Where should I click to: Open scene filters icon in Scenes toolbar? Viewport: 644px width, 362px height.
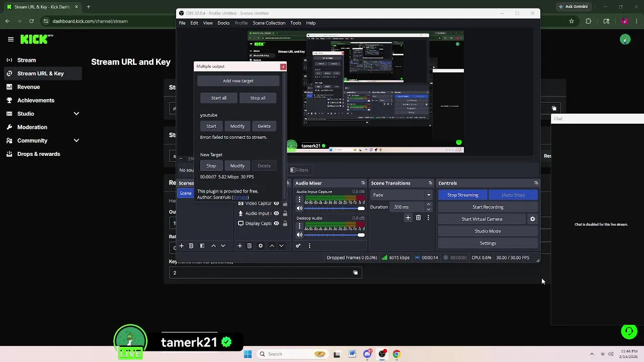(202, 246)
